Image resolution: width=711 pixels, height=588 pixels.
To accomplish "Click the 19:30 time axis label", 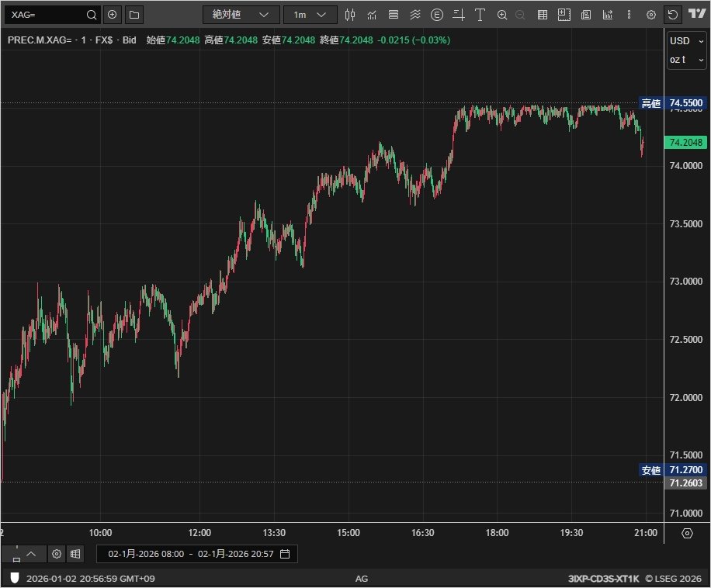I will pyautogui.click(x=571, y=533).
